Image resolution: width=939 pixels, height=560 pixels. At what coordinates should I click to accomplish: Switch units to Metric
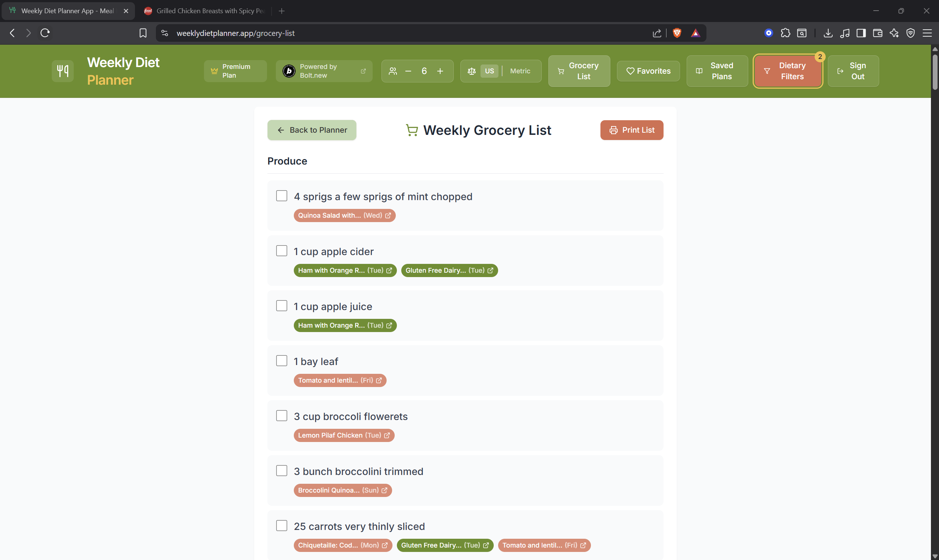coord(520,71)
